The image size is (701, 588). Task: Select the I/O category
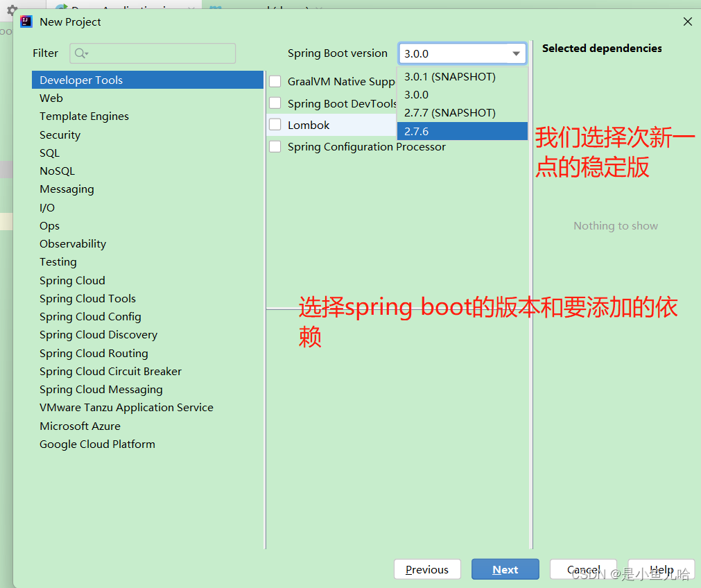pyautogui.click(x=148, y=207)
